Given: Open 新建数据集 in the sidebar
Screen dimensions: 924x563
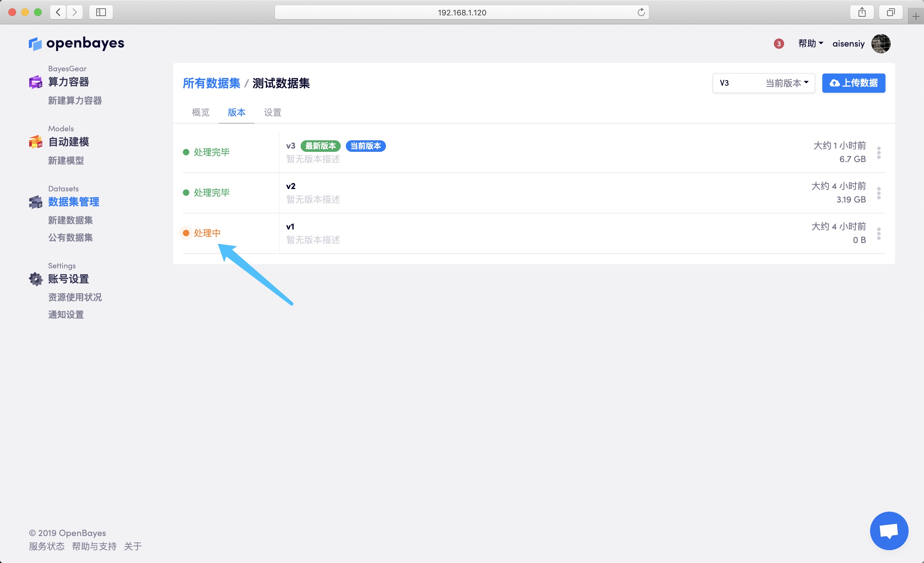Looking at the screenshot, I should pyautogui.click(x=71, y=220).
